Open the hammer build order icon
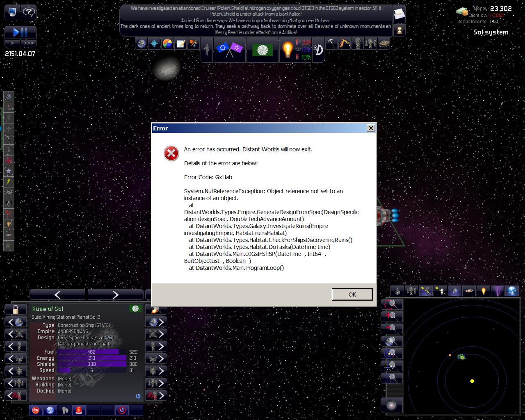 331,43
